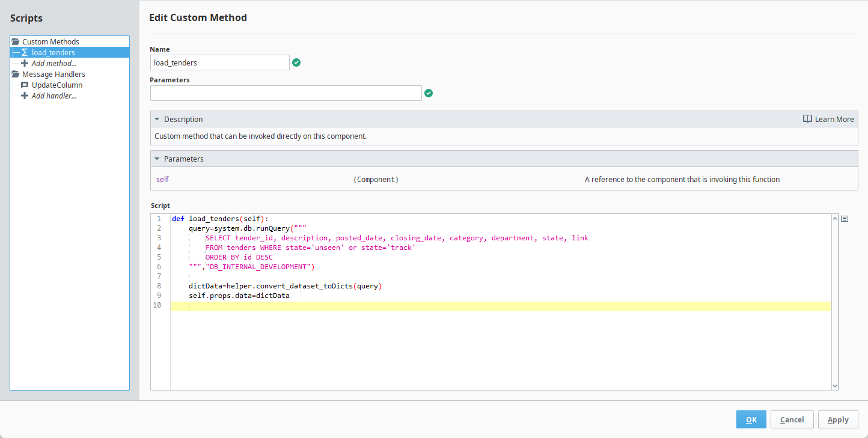Click the Apply button

pyautogui.click(x=838, y=419)
